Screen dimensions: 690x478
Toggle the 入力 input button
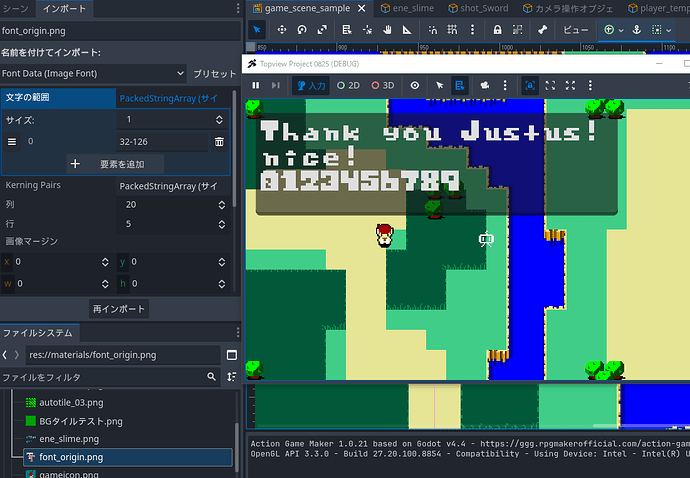click(311, 85)
